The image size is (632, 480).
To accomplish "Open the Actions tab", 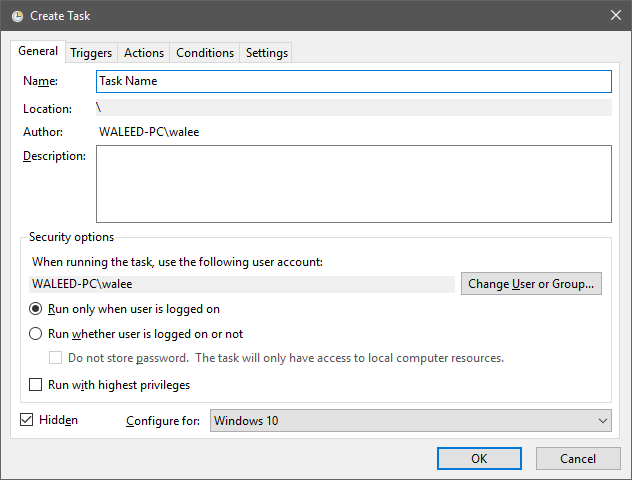I will pos(144,53).
